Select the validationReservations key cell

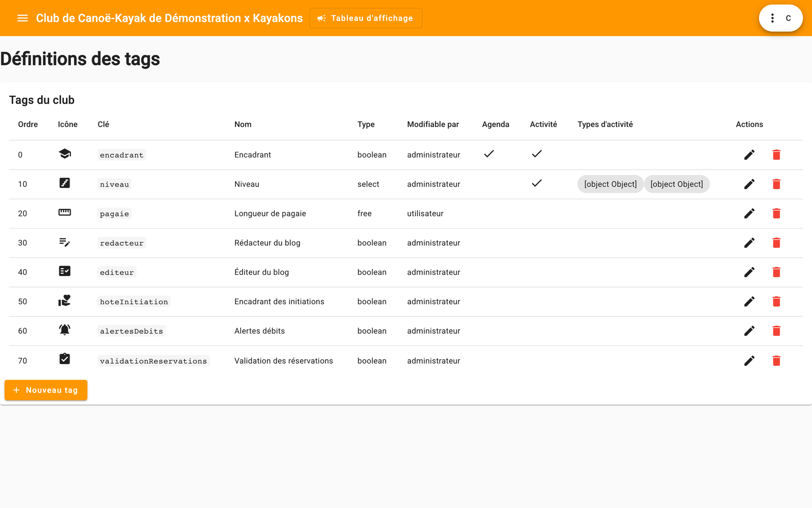point(153,361)
